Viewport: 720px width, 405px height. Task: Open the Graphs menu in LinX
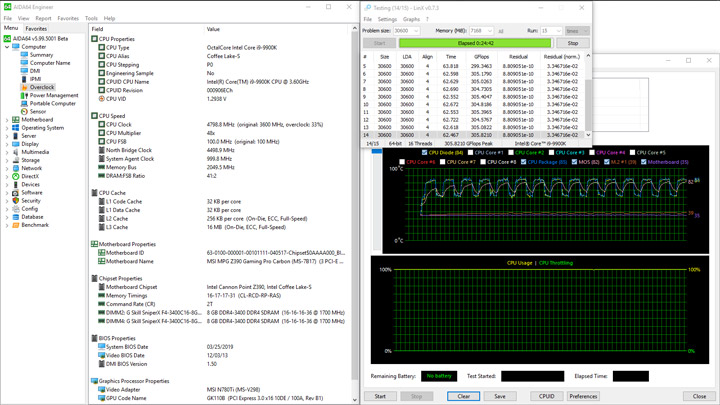(x=411, y=19)
